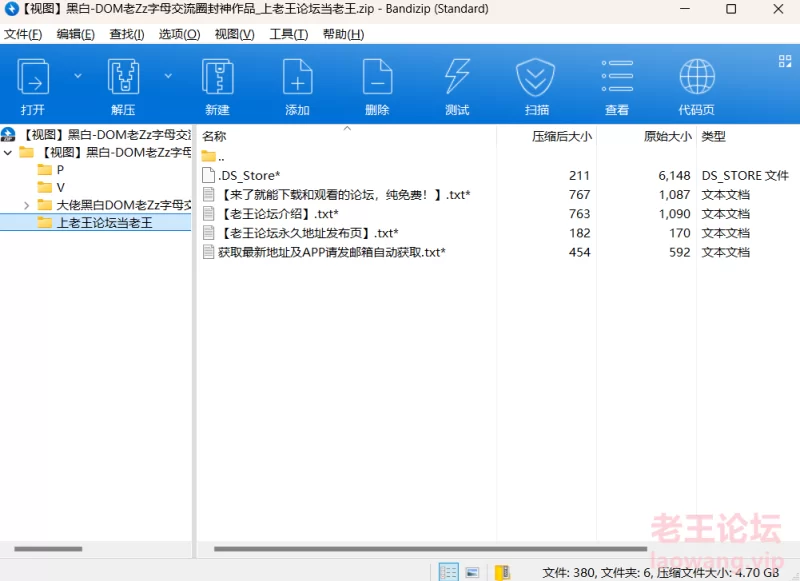This screenshot has height=581, width=800.
Task: Click the 新建 (New archive) icon
Action: click(x=218, y=77)
